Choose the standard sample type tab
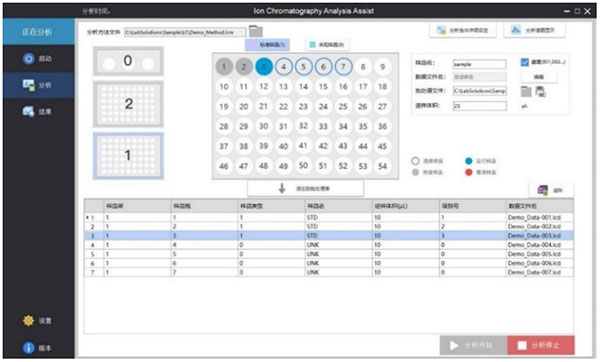The image size is (600, 362). tap(267, 45)
